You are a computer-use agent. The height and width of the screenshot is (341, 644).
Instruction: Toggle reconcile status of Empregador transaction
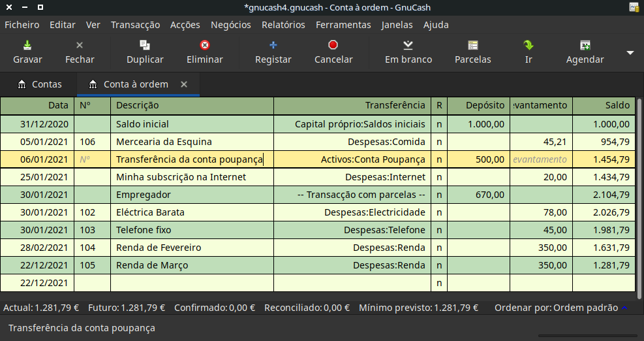pos(439,195)
